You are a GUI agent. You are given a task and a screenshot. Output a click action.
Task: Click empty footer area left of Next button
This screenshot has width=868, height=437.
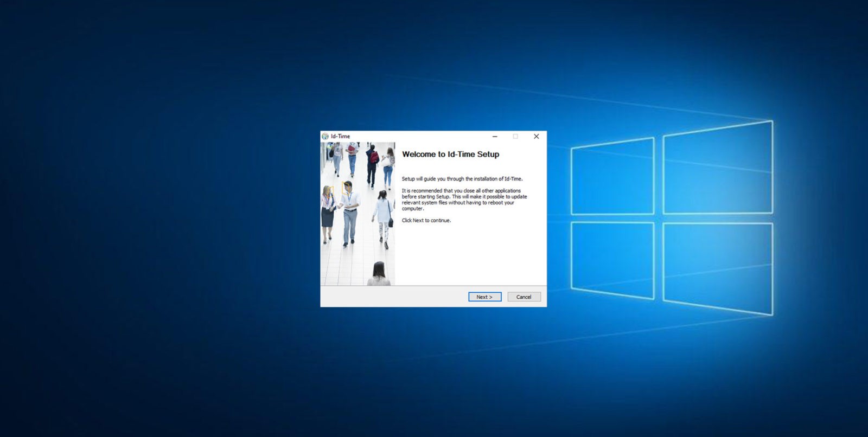(x=391, y=297)
